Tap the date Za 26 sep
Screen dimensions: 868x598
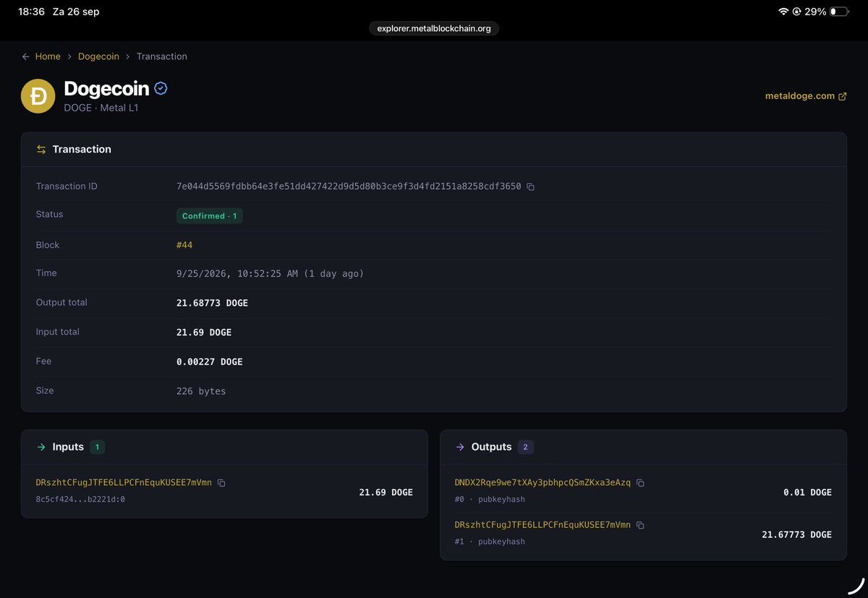point(76,12)
